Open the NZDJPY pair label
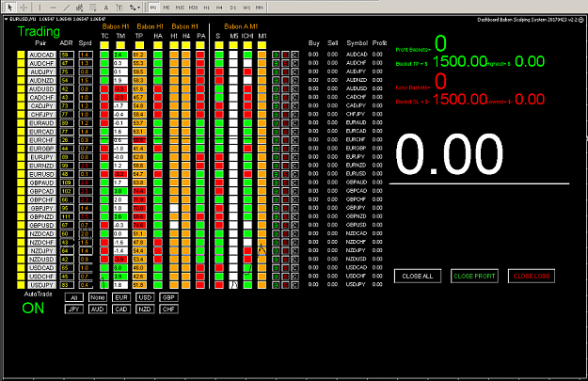The image size is (588, 381). 41,251
